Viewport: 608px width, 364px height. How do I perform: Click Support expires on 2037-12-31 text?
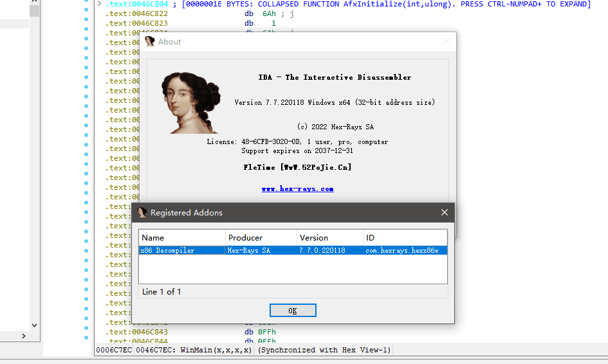297,150
